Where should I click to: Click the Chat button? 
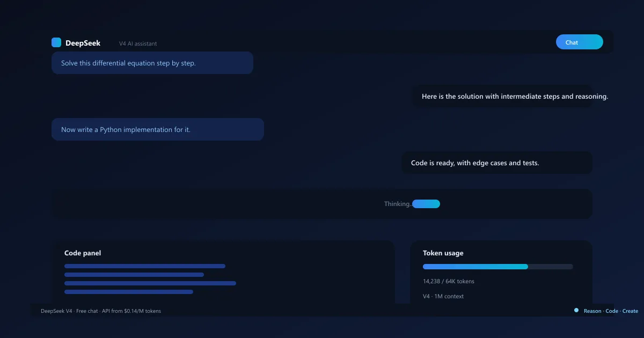tap(580, 42)
